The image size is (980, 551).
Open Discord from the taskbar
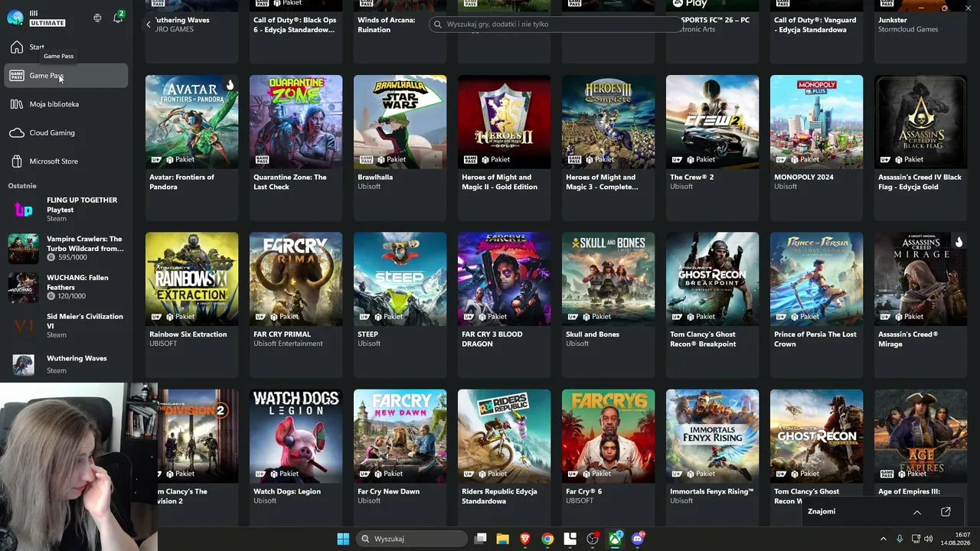(638, 539)
